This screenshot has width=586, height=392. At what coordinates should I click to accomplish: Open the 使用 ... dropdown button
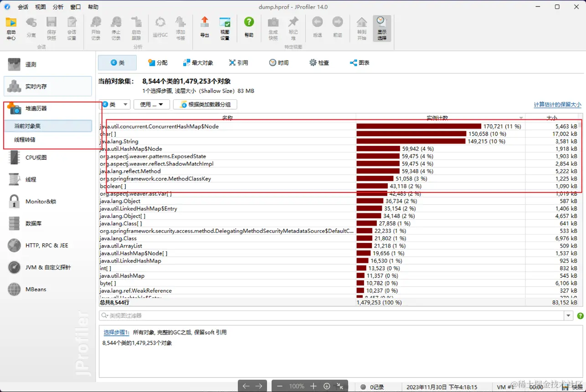click(x=152, y=104)
